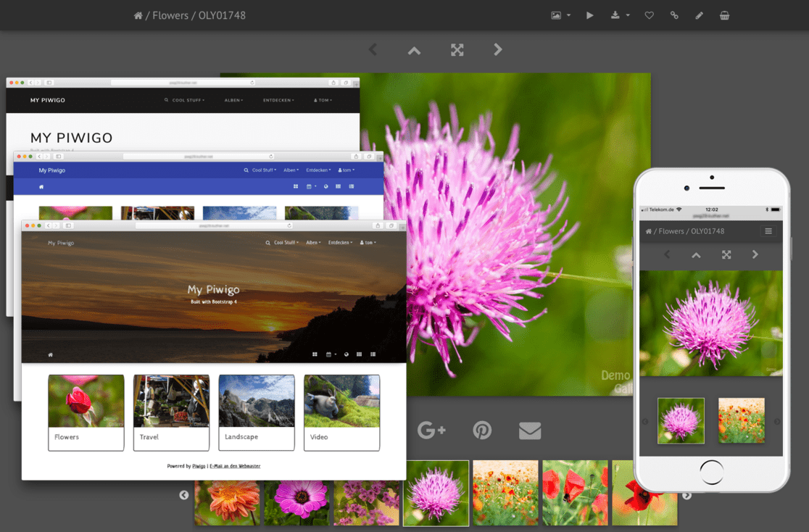Share the photo on Pinterest

(482, 430)
